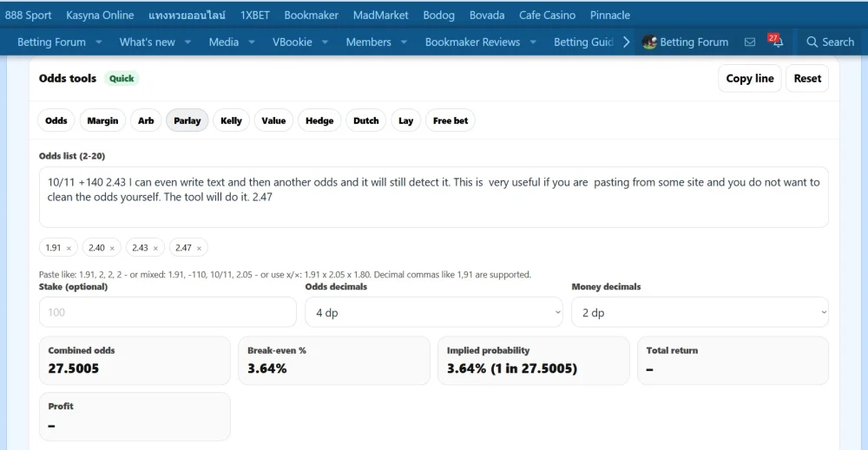Open the Money decimals 2 dp dropdown

click(x=700, y=312)
